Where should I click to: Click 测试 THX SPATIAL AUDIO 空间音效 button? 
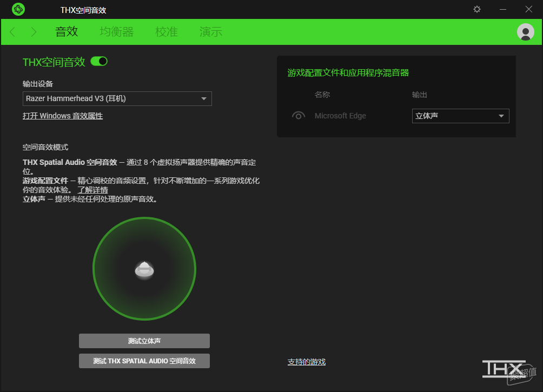click(x=144, y=361)
